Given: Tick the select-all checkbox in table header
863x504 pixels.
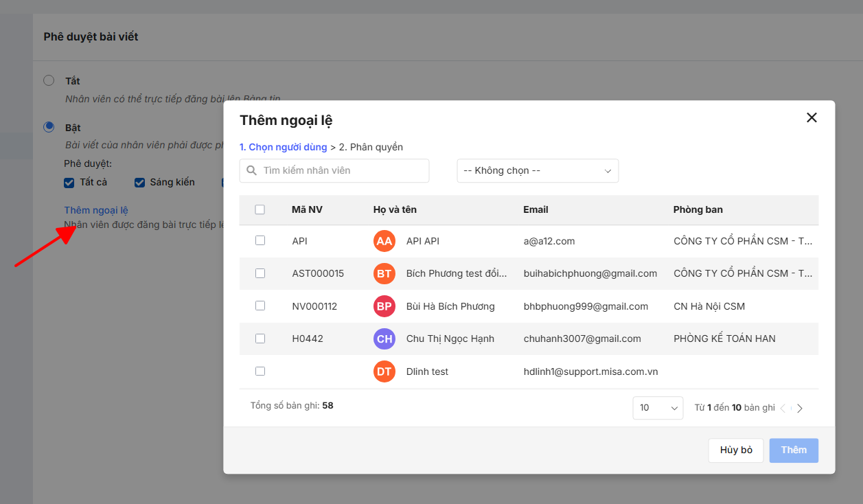Looking at the screenshot, I should (x=260, y=210).
